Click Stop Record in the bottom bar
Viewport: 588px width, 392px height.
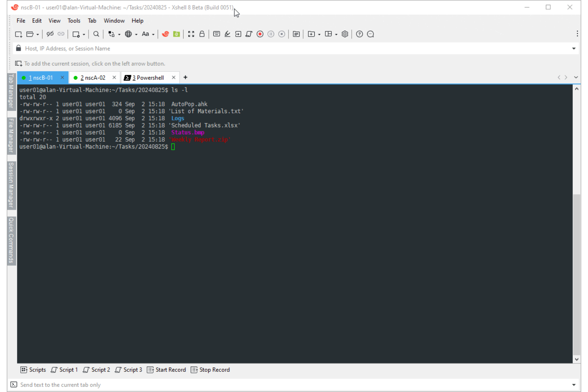coord(210,370)
